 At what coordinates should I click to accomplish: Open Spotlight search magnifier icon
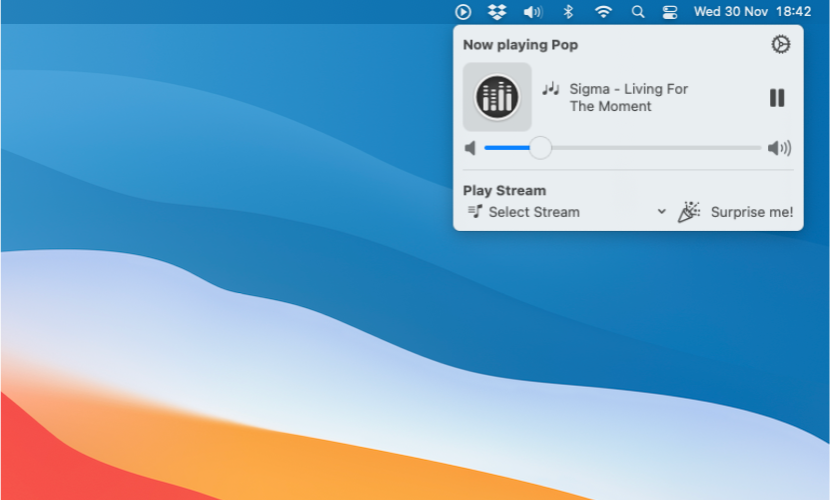click(x=638, y=12)
